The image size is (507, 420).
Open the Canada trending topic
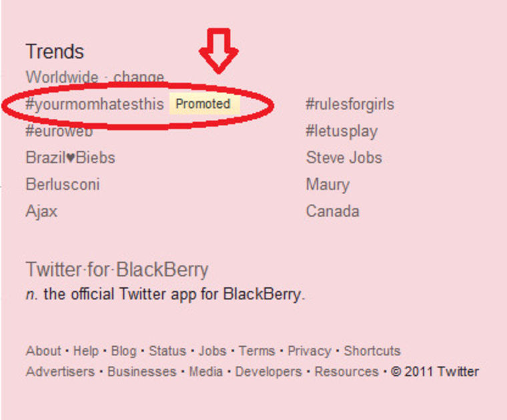[x=332, y=211]
